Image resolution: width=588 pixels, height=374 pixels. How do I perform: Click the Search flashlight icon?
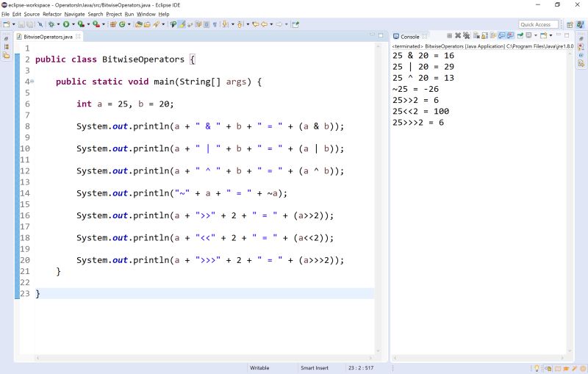point(156,24)
